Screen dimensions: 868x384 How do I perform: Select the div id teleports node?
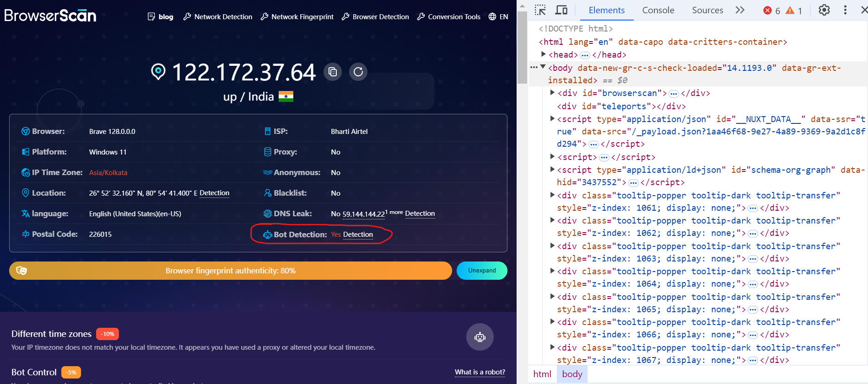tap(621, 106)
